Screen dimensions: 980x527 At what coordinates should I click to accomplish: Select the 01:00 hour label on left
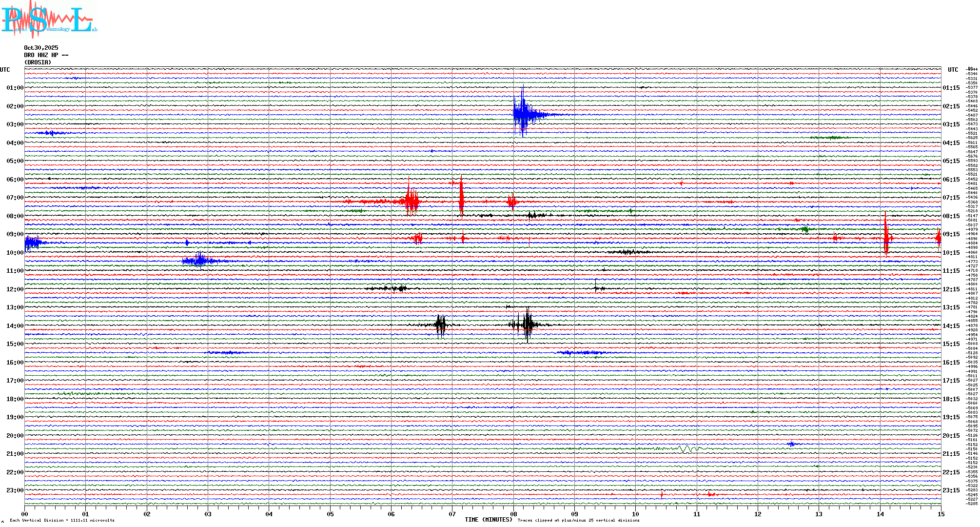pyautogui.click(x=15, y=88)
